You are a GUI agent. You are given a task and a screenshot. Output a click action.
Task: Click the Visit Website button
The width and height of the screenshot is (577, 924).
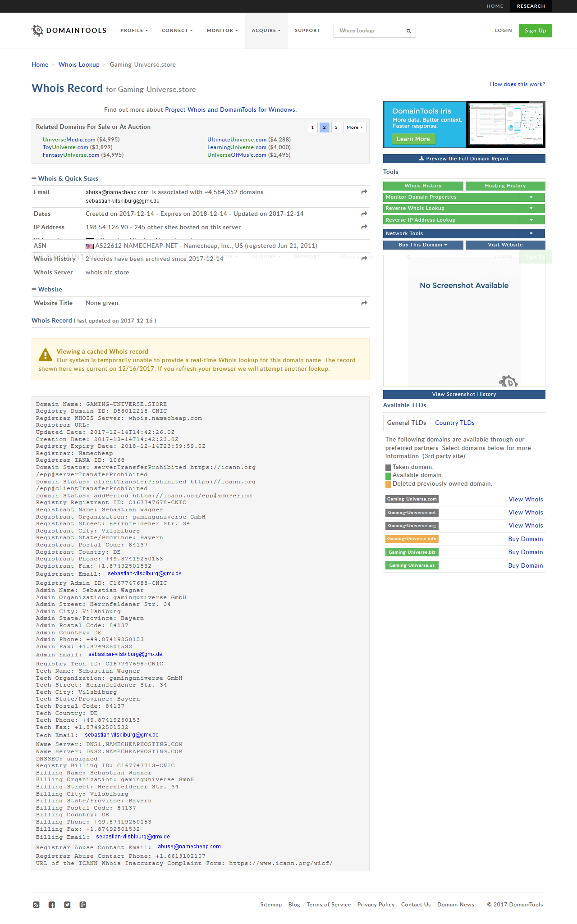505,245
